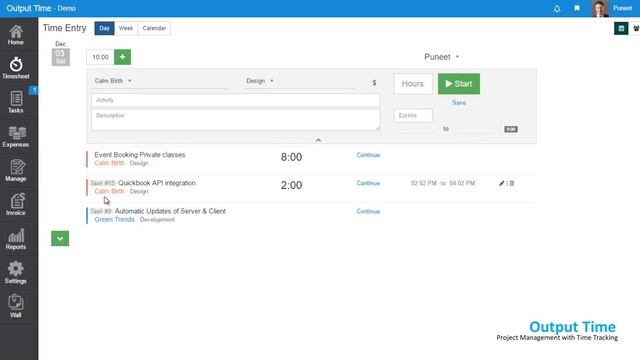Click the Tasks notification badge

pos(35,90)
